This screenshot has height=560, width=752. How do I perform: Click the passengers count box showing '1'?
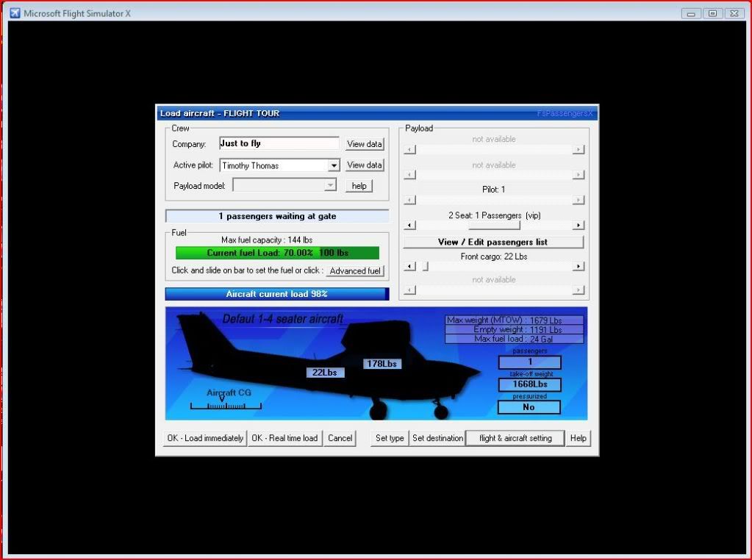[x=529, y=362]
